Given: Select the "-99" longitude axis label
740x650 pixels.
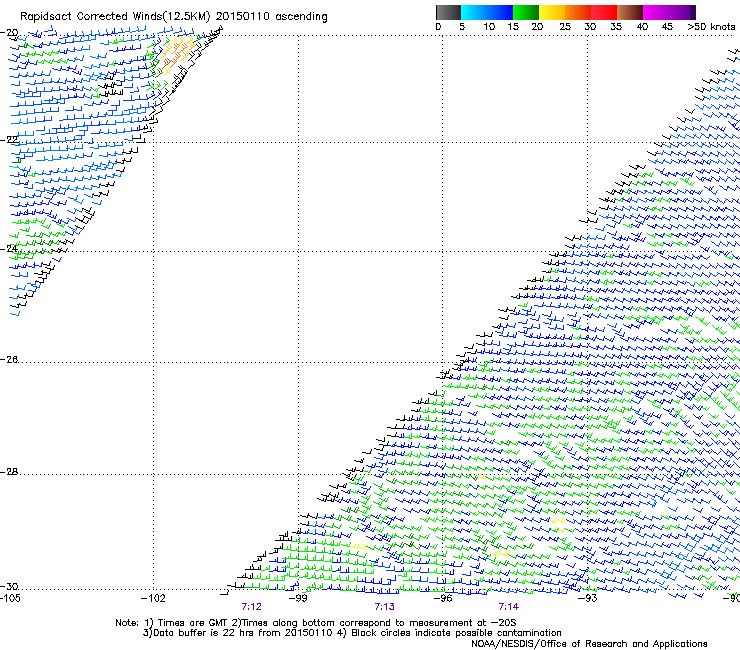Looking at the screenshot, I should [298, 599].
